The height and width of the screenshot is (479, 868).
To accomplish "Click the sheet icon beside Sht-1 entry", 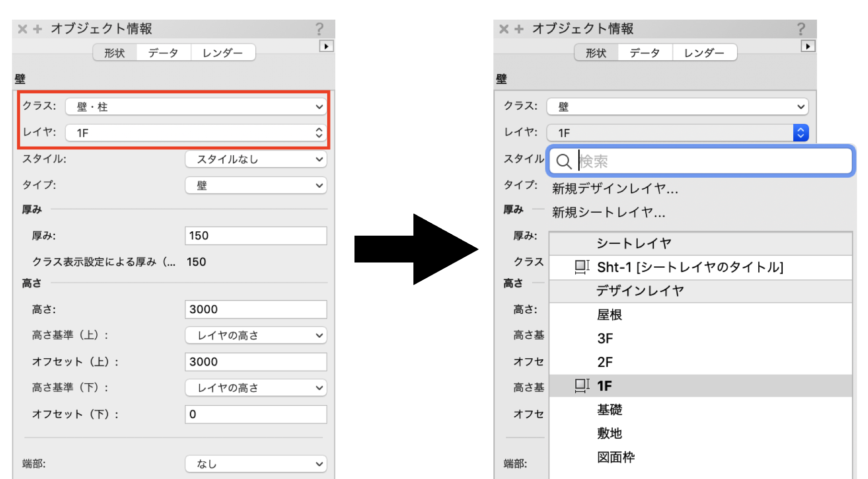I will 582,267.
